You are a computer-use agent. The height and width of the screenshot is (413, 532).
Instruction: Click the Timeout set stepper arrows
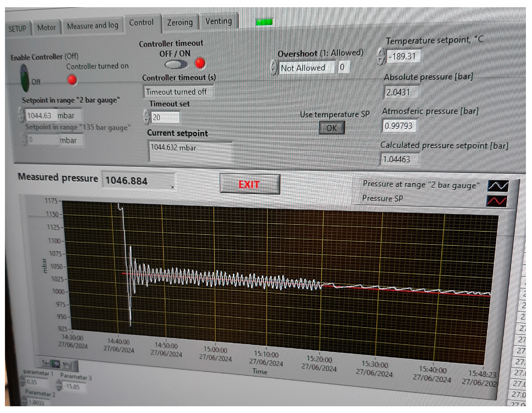pos(146,117)
